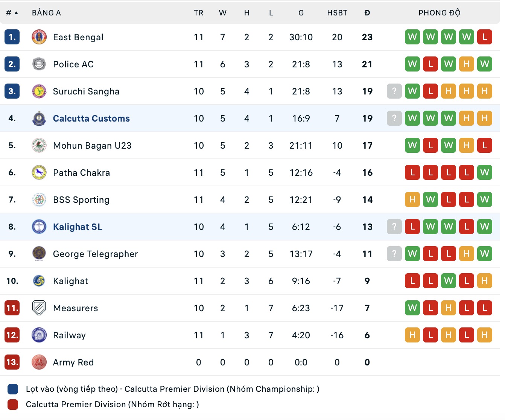
Task: Click the red relegation group legend swatch
Action: [13, 405]
